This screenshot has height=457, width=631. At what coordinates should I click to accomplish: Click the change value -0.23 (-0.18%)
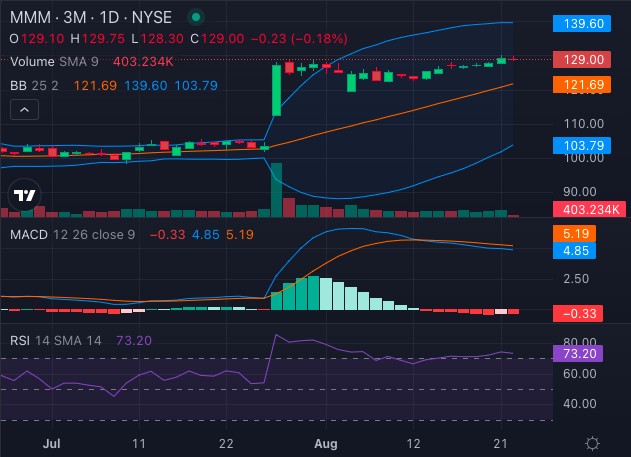point(299,39)
